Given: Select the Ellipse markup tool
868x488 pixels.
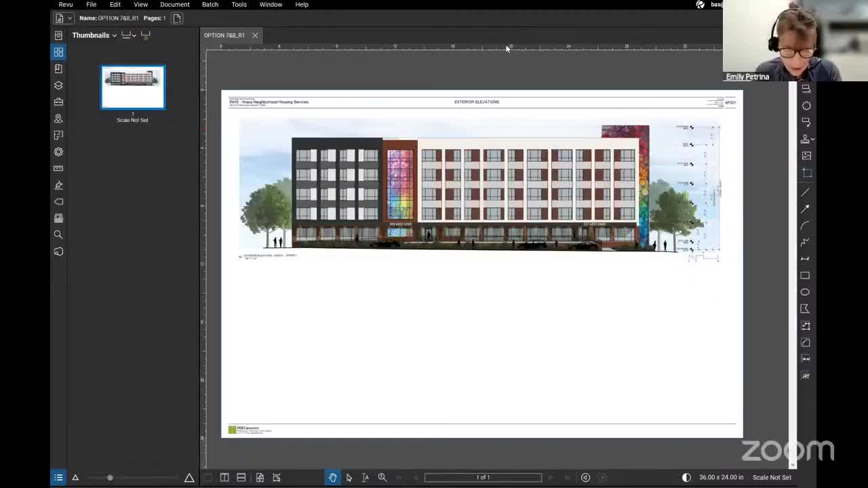Looking at the screenshot, I should (x=805, y=291).
